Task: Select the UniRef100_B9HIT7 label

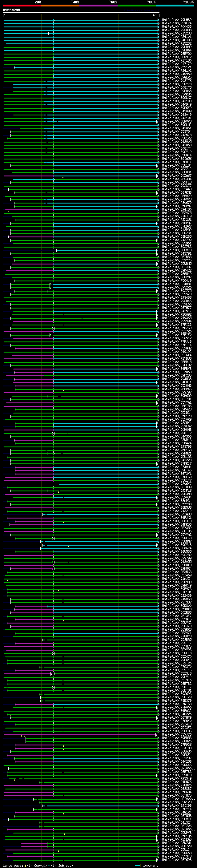Action: tap(177, 687)
